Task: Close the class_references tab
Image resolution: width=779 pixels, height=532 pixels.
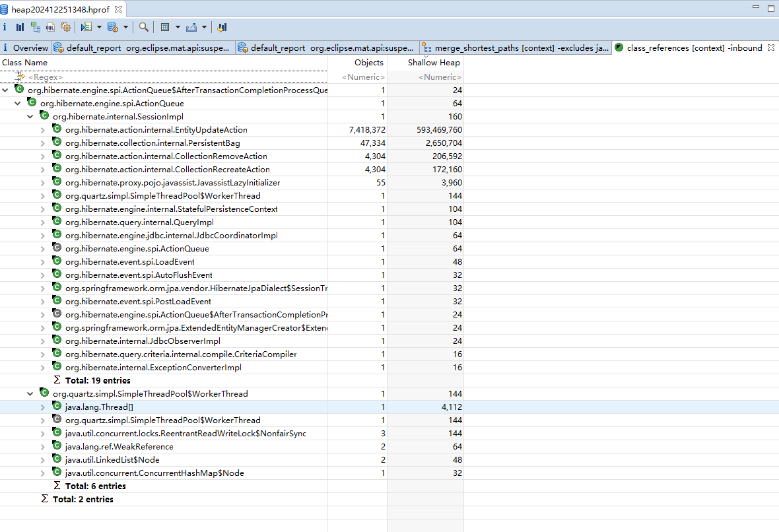Action: click(770, 48)
